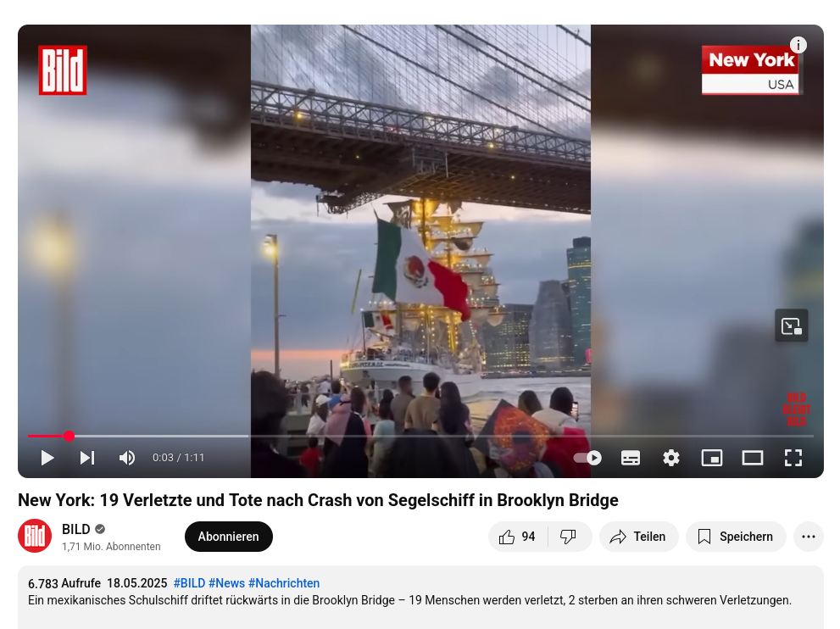Image resolution: width=840 pixels, height=629 pixels.
Task: Switch to miniplayer mode
Action: (x=712, y=458)
